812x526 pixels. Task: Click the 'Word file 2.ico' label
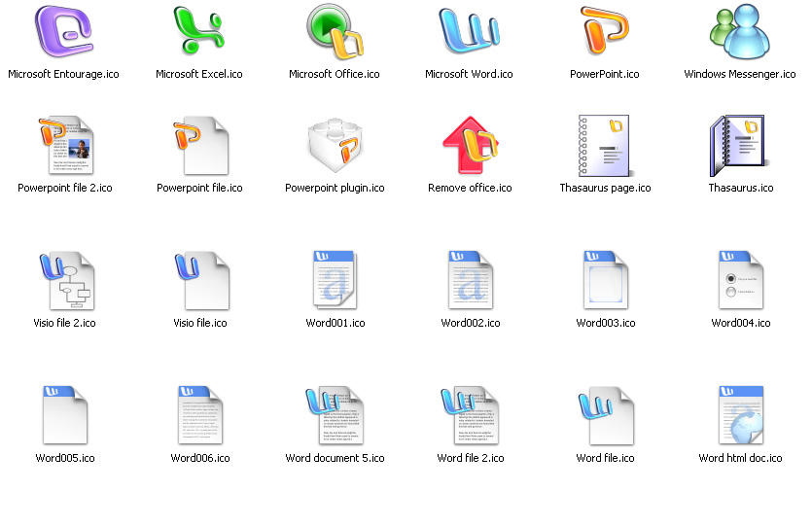471,459
